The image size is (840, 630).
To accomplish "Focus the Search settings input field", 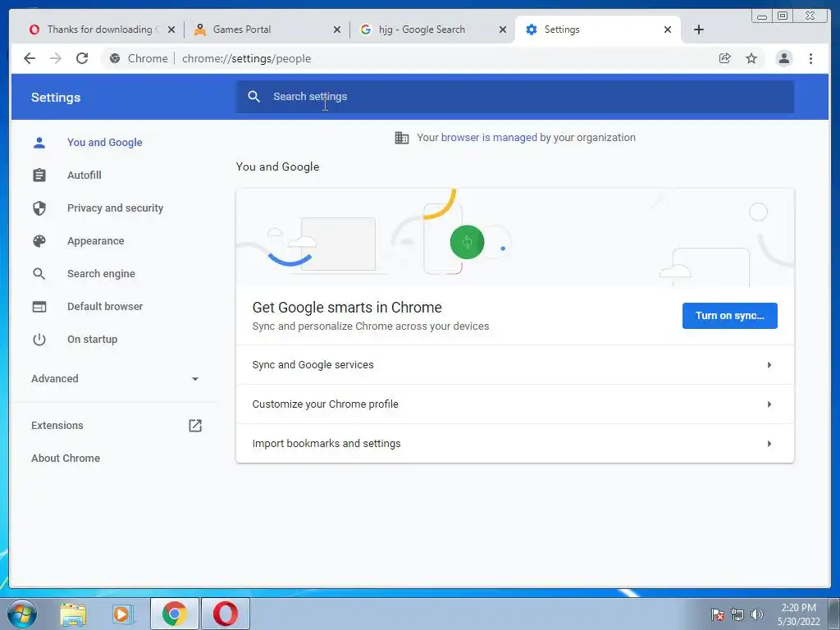I will (515, 97).
